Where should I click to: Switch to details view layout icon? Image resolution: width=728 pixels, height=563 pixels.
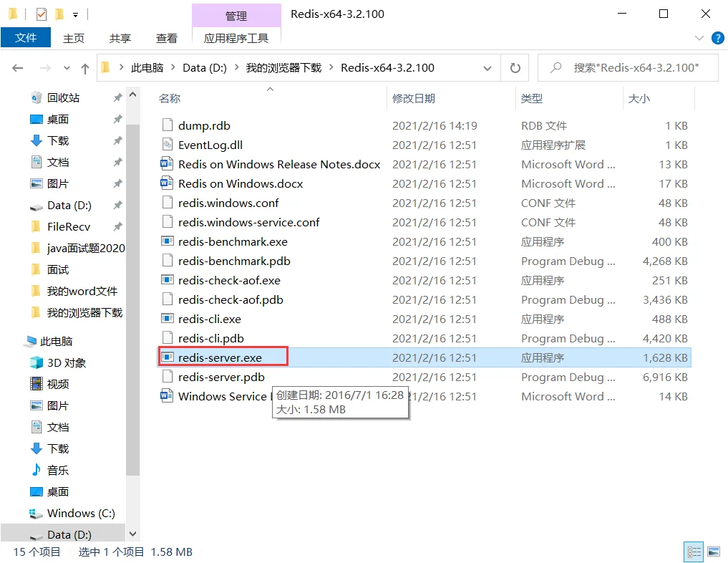pyautogui.click(x=694, y=552)
